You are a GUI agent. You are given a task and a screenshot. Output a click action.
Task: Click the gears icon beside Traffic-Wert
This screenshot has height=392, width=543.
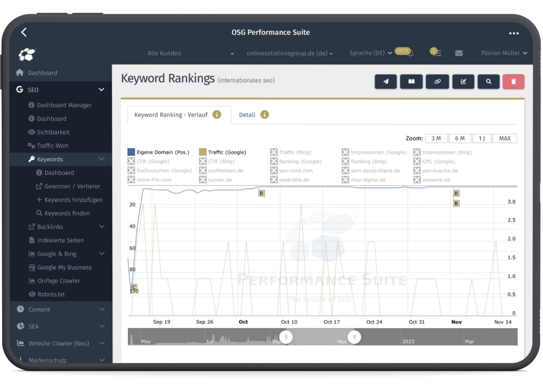(31, 146)
